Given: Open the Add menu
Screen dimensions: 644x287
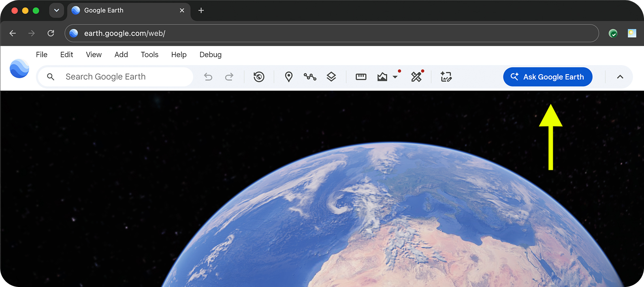Looking at the screenshot, I should [121, 54].
